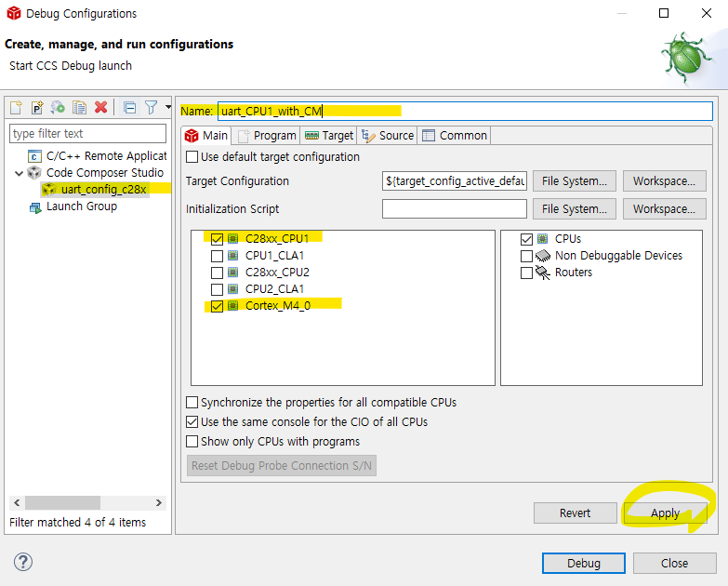Maximize the Debug Configurations window

click(664, 13)
